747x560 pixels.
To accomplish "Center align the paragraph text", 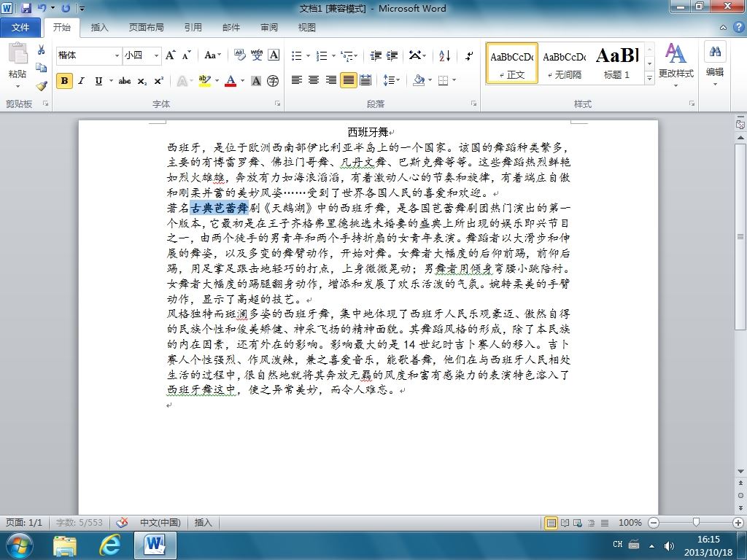I will [x=314, y=80].
